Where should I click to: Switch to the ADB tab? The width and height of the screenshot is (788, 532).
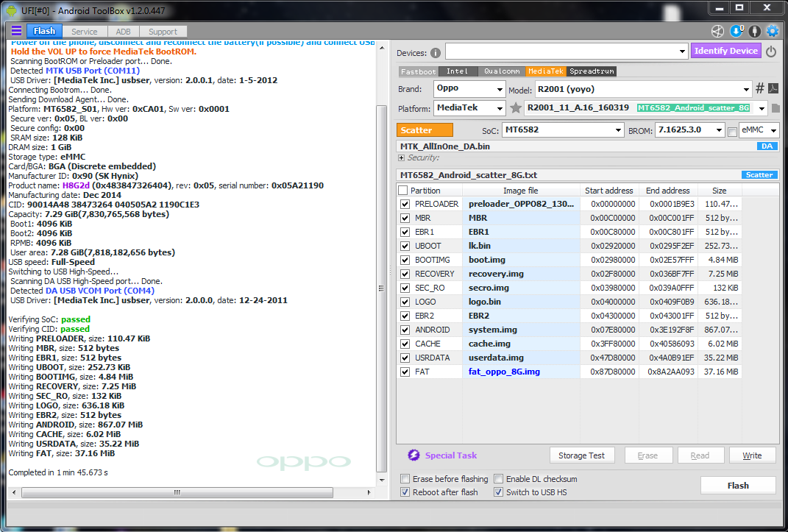[x=123, y=31]
